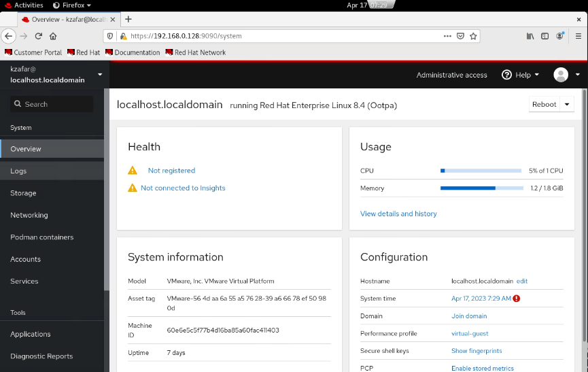Viewport: 588px width, 372px height.
Task: Click the user avatar icon
Action: [x=561, y=75]
